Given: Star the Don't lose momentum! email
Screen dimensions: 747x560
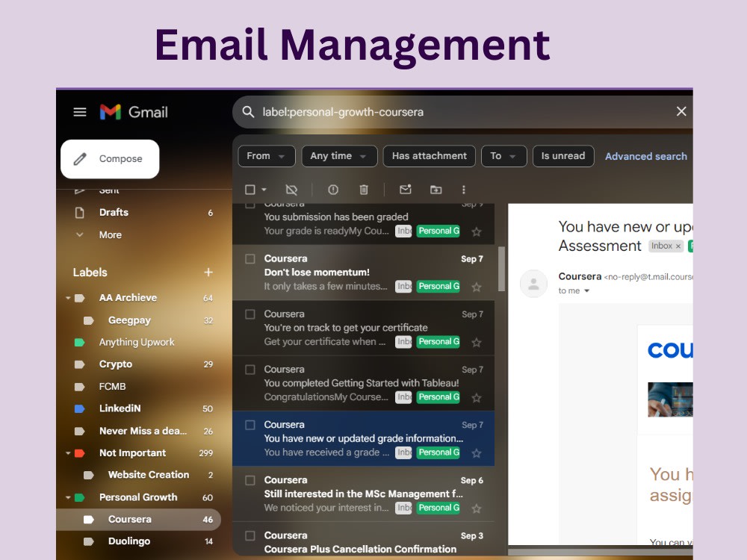Looking at the screenshot, I should coord(477,287).
